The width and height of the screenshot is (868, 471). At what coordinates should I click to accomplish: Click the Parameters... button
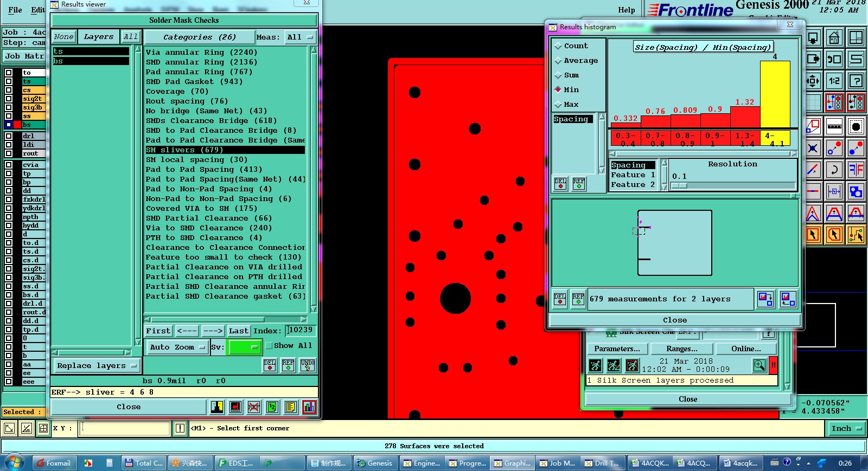pos(617,349)
